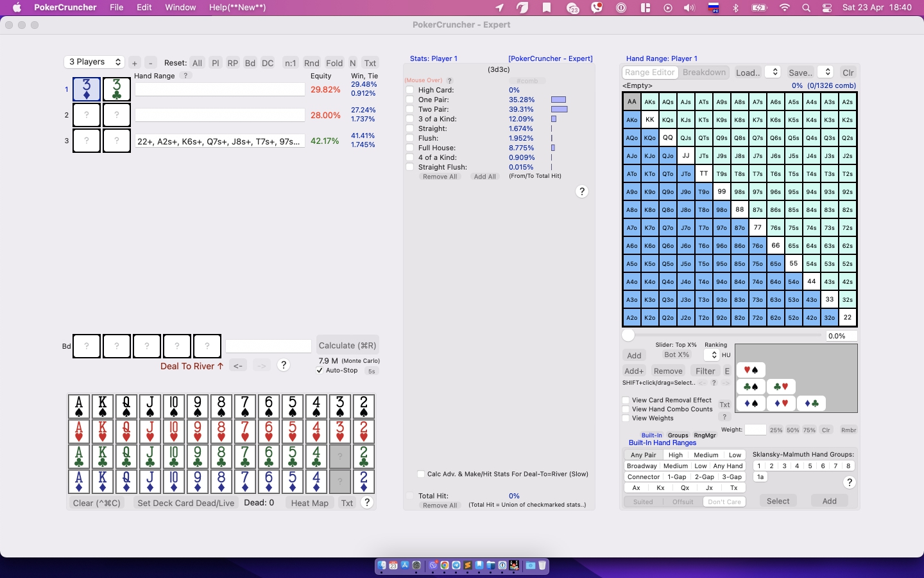924x578 pixels.
Task: Toggle the High Card stat checkbox
Action: (x=410, y=90)
